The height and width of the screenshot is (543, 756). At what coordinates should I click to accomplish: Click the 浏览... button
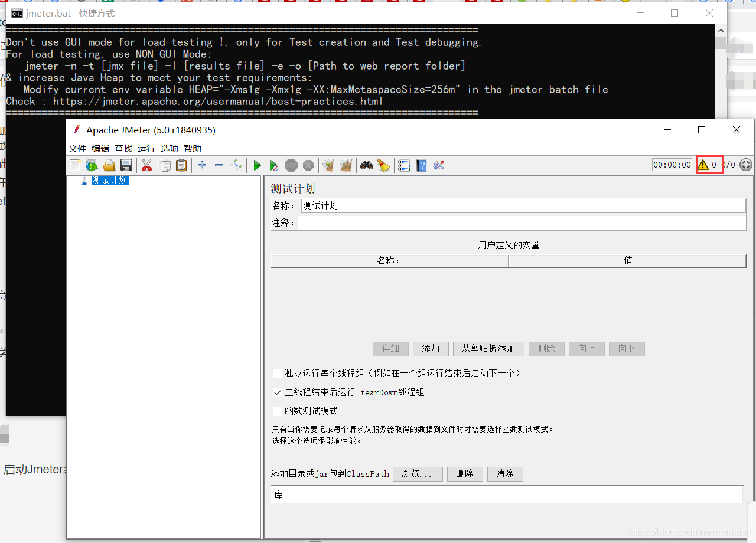point(418,474)
